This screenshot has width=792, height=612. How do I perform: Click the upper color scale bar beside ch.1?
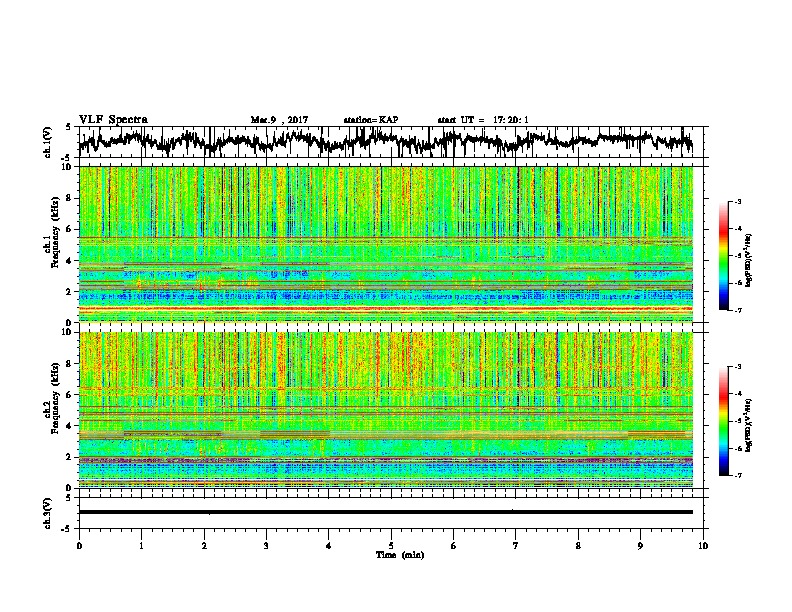(724, 255)
